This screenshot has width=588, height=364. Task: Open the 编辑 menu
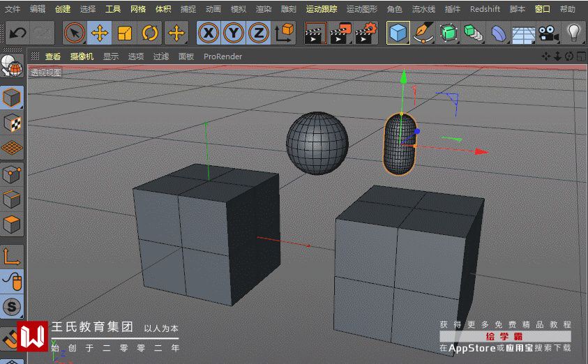38,9
